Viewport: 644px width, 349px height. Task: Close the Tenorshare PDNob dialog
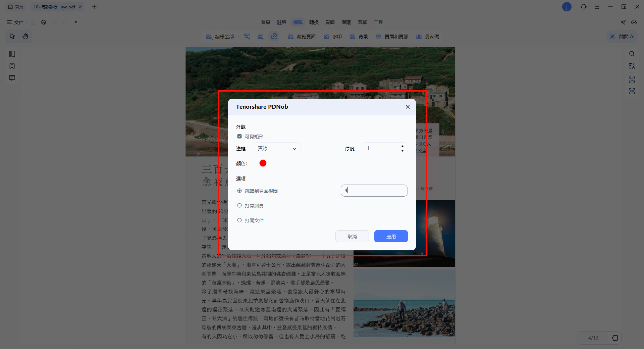[x=408, y=107]
